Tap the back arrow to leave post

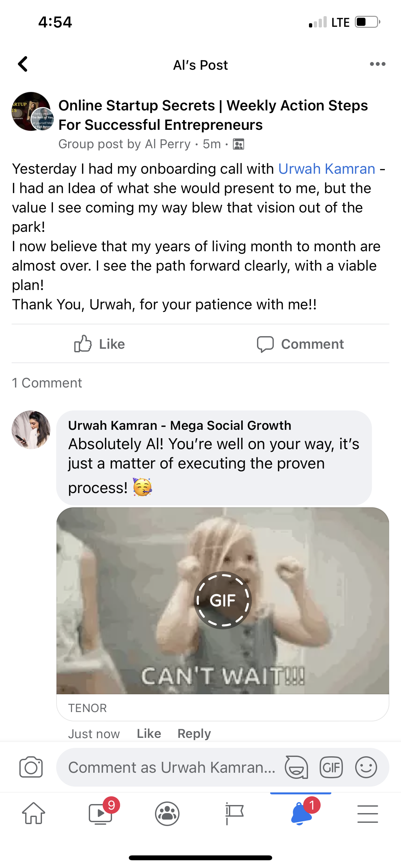[x=23, y=64]
